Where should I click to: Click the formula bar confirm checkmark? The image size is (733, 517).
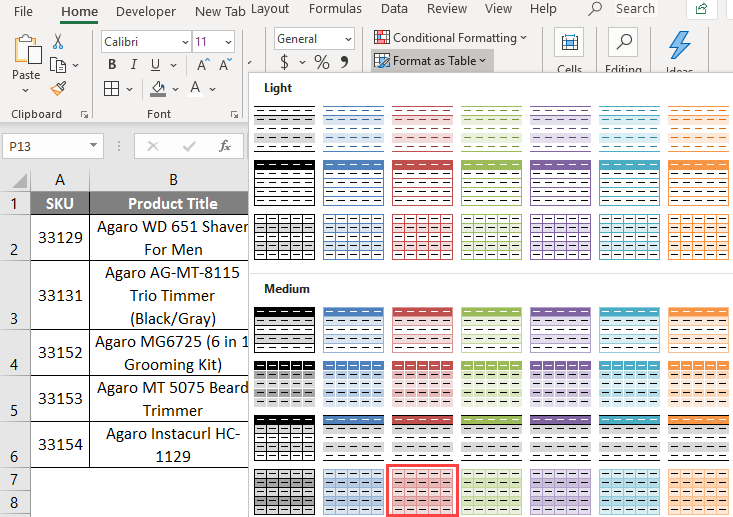coord(189,146)
